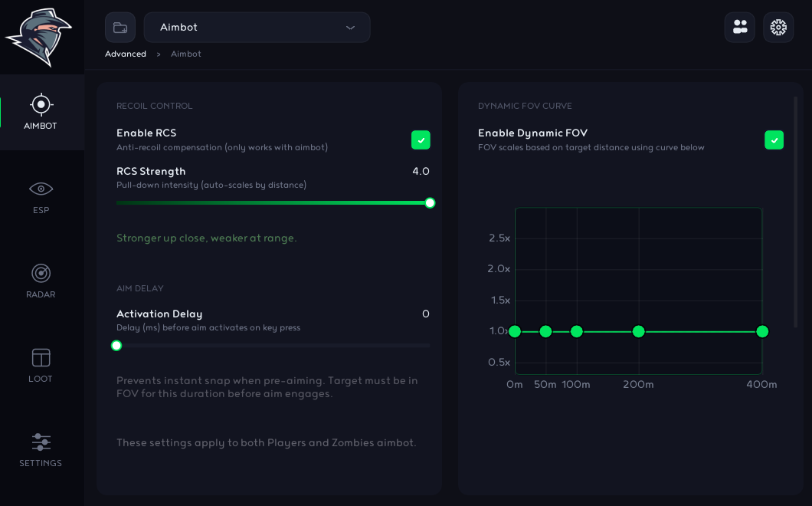Screen dimensions: 812x506
Task: Click the folder config icon at top
Action: [x=120, y=28]
